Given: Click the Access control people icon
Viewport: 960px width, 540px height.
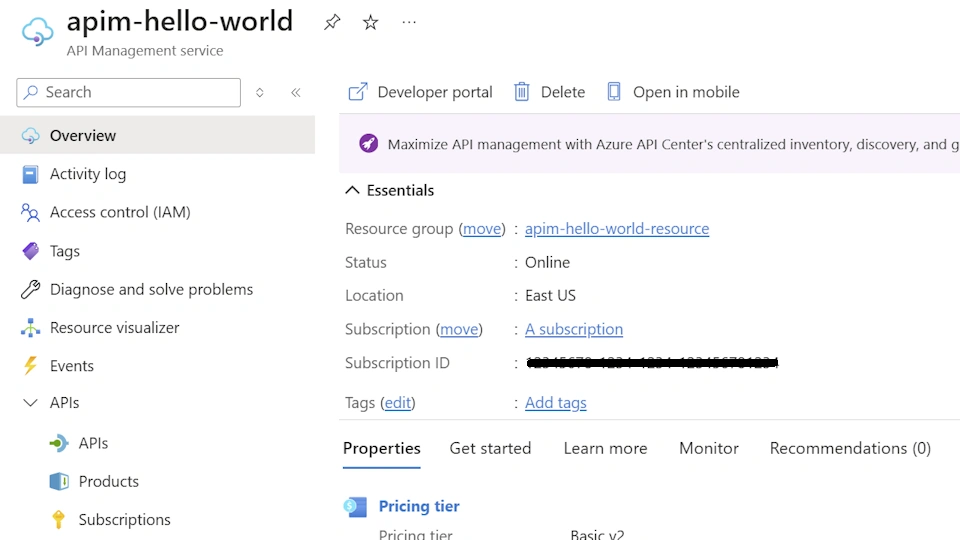Looking at the screenshot, I should click(30, 212).
